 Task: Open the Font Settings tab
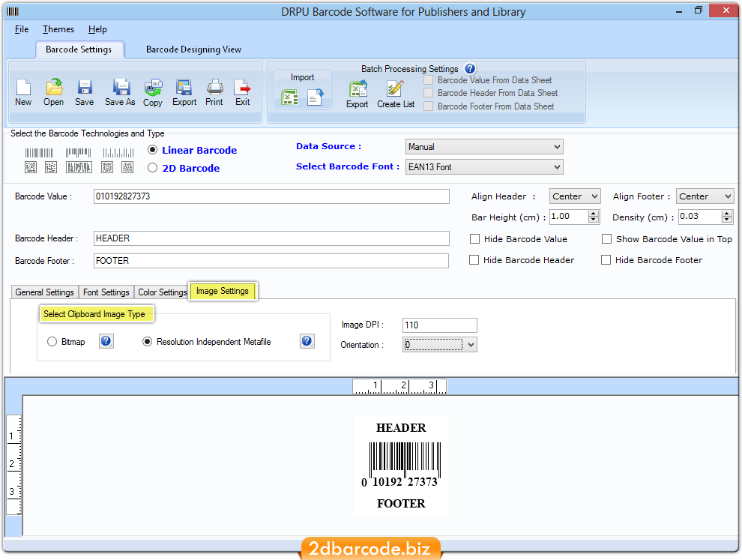pos(106,292)
